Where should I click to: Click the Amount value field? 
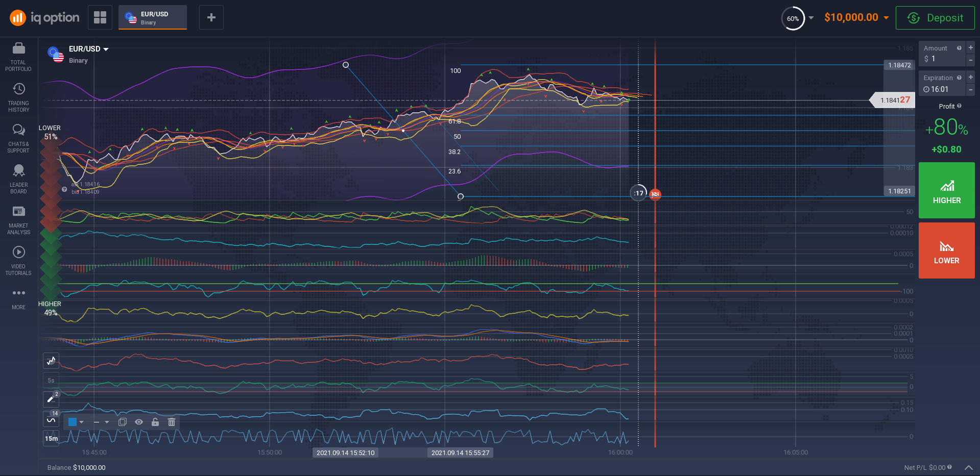click(942, 59)
